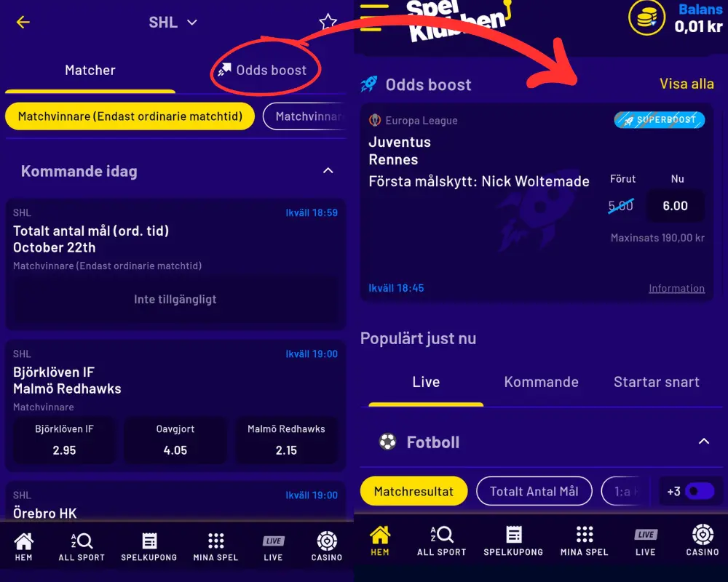Open the hamburger menu in right screen
Viewport: 728px width, 582px height.
click(374, 17)
